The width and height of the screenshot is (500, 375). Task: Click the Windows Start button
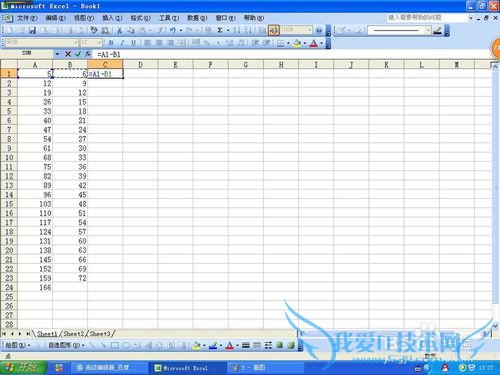(24, 368)
